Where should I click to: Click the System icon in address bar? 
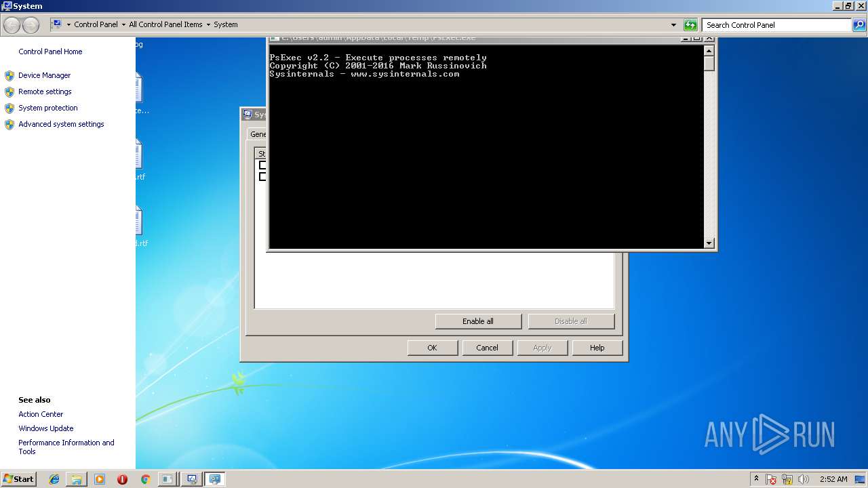click(57, 24)
